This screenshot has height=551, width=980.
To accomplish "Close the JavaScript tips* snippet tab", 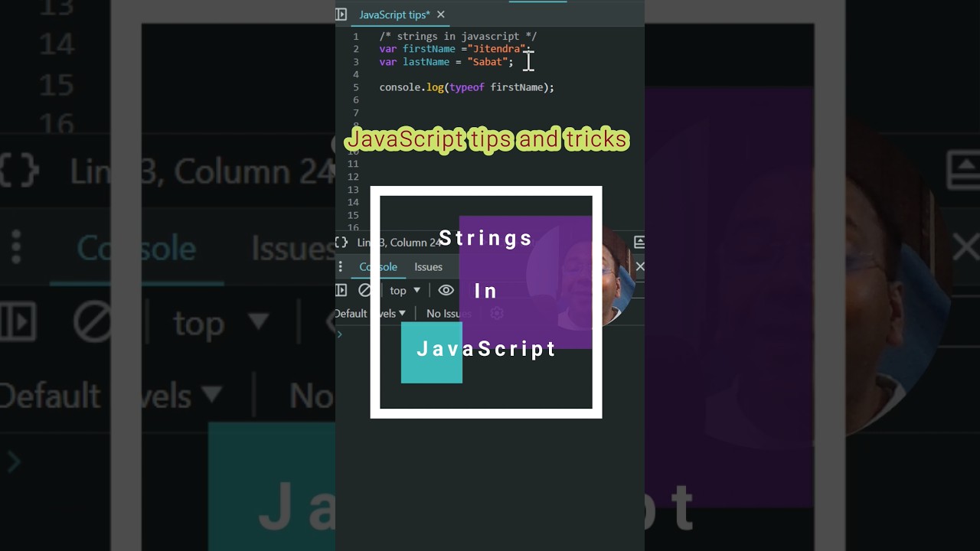I will click(x=441, y=15).
